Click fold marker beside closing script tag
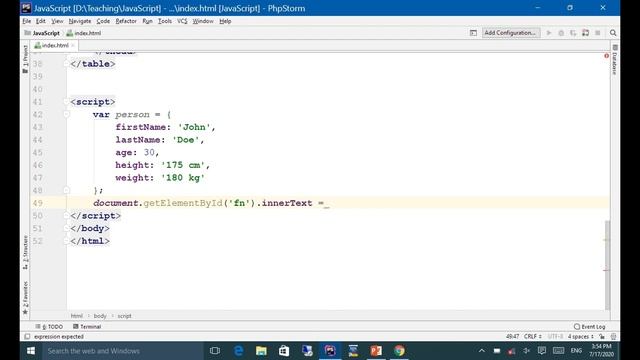This screenshot has height=360, width=640. (x=66, y=216)
